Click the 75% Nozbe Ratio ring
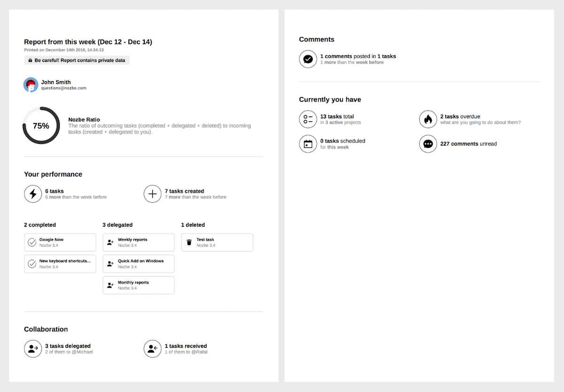The height and width of the screenshot is (392, 564). click(41, 125)
